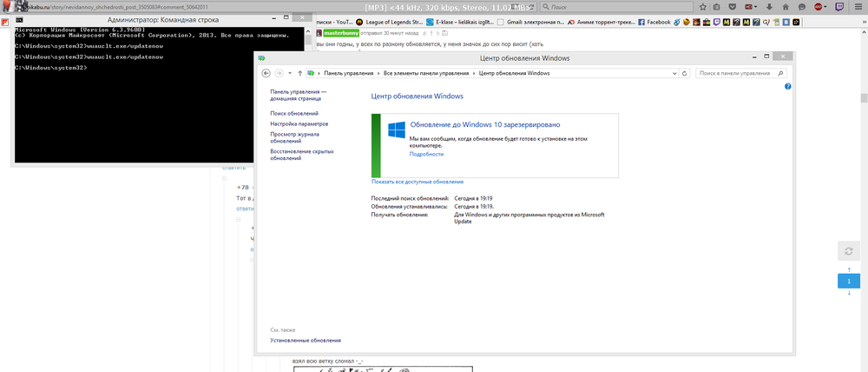Open the blue help question mark icon

click(x=787, y=87)
